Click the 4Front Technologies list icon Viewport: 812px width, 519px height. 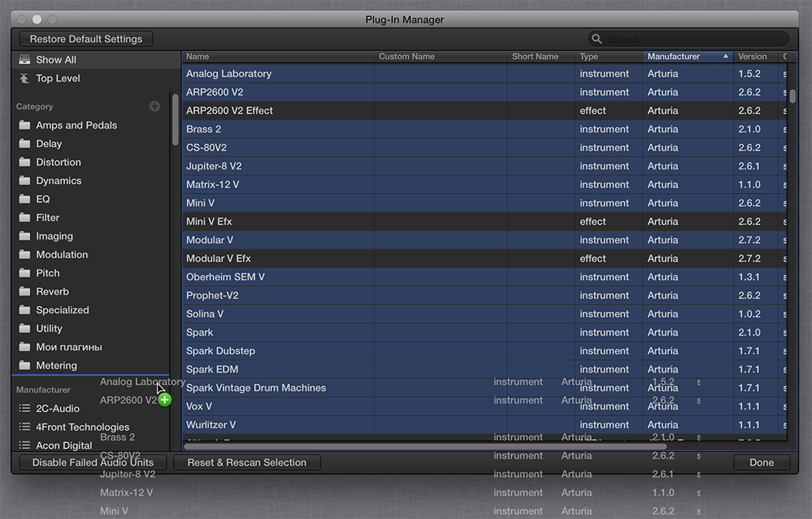point(25,427)
